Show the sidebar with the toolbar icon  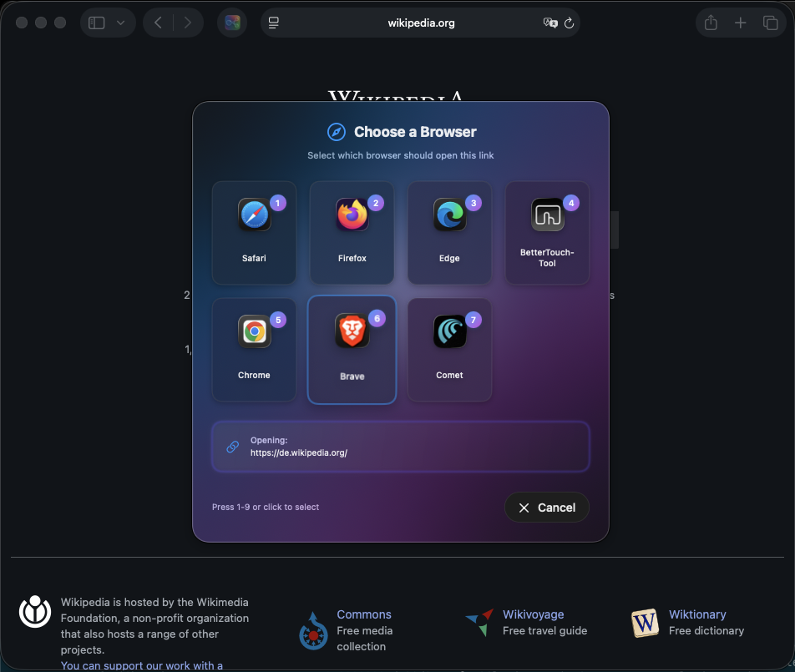point(96,23)
